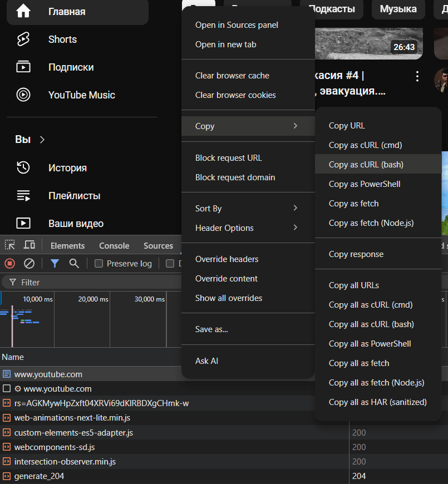Image resolution: width=448 pixels, height=484 pixels.
Task: Select Block request domain
Action: point(248,177)
